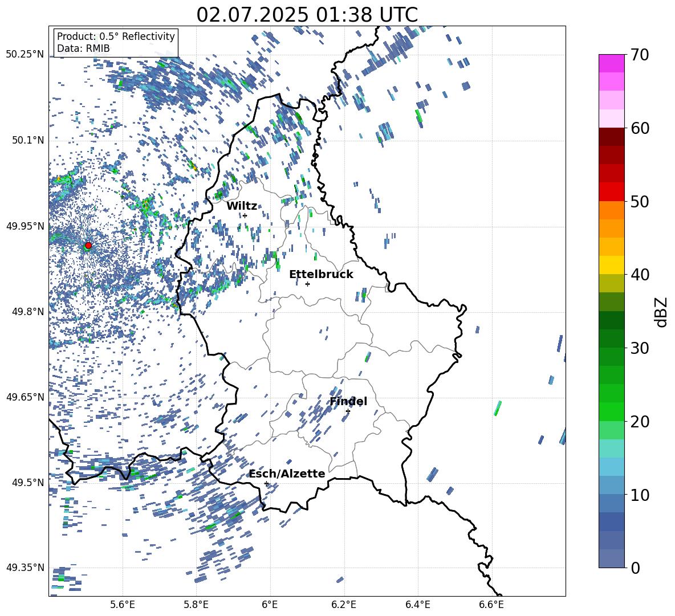Click the 6°E longitude label
Image resolution: width=675 pixels, height=616 pixels.
point(270,605)
